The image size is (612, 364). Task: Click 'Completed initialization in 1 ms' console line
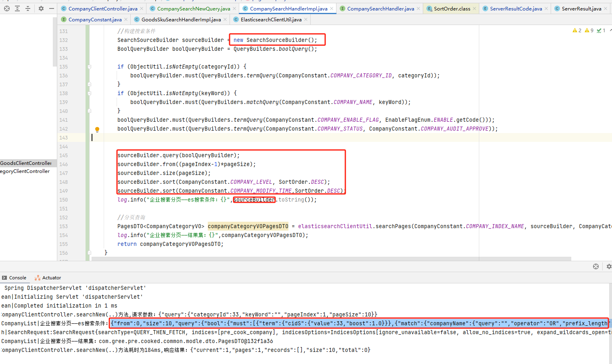(59, 306)
